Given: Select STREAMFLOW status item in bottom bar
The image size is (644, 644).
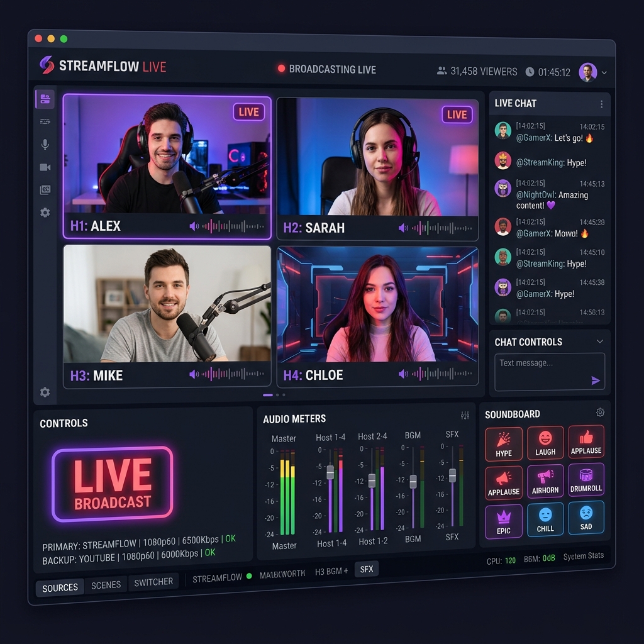Looking at the screenshot, I should [222, 577].
